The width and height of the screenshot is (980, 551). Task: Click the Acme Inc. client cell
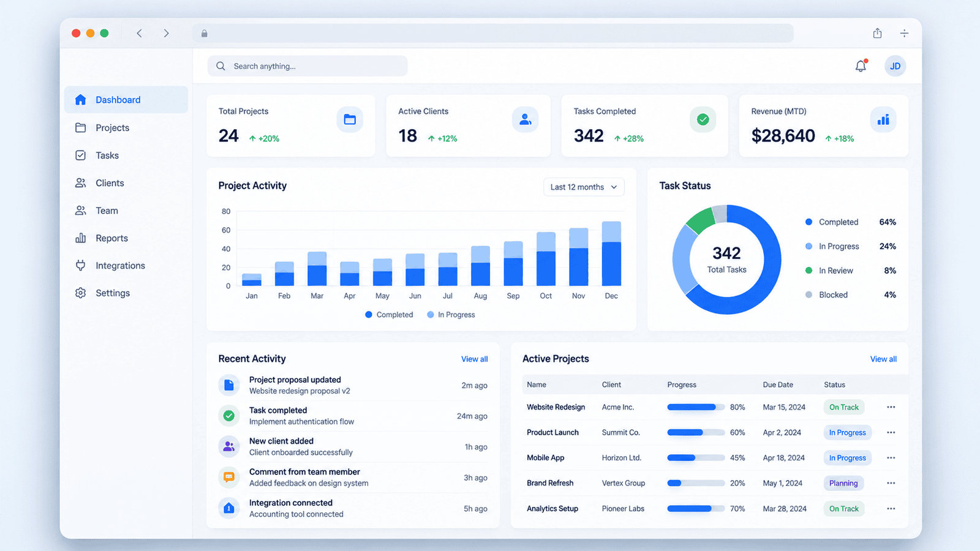click(618, 407)
